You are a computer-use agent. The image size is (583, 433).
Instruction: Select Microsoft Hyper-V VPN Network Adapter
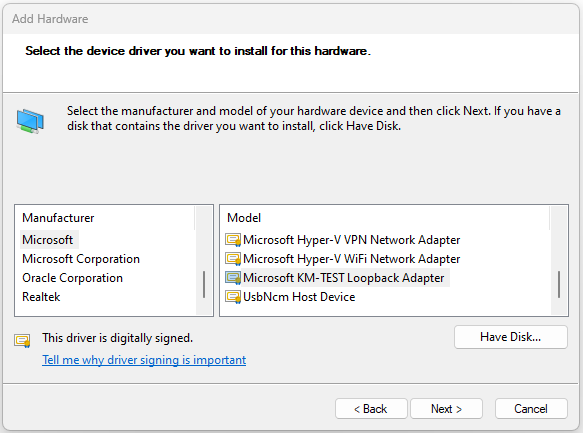coord(351,240)
